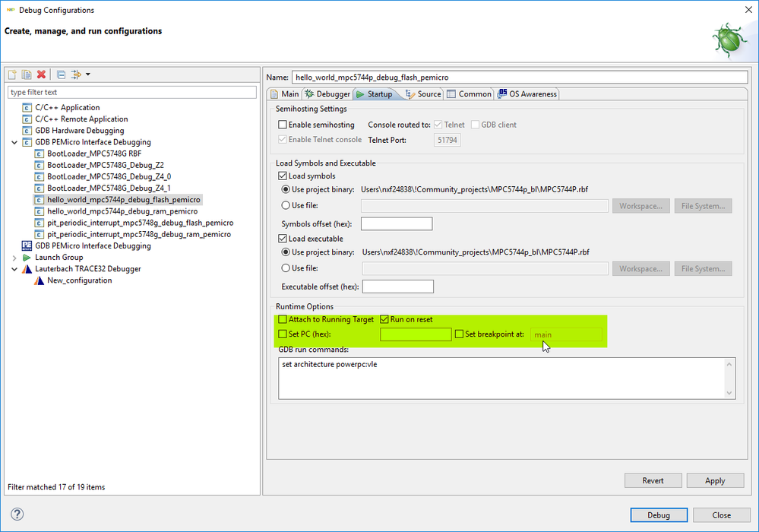Screen dimensions: 759x532
Task: Click the Apply button
Action: [715, 480]
